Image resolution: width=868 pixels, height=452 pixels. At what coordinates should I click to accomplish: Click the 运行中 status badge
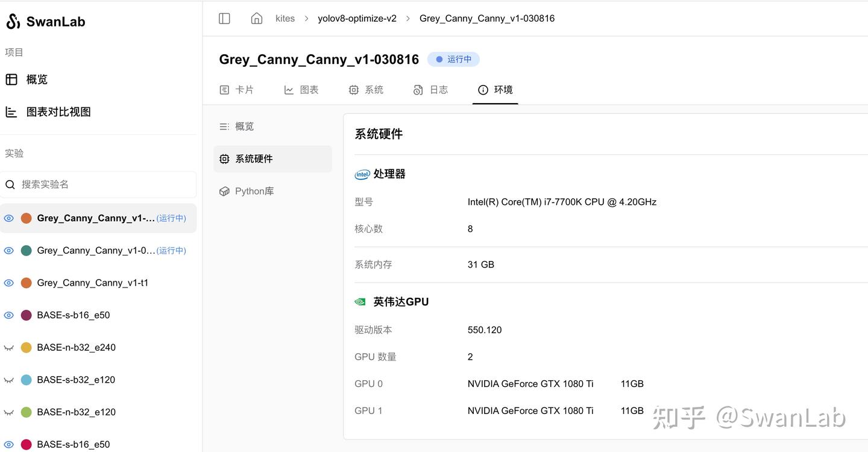click(x=453, y=59)
